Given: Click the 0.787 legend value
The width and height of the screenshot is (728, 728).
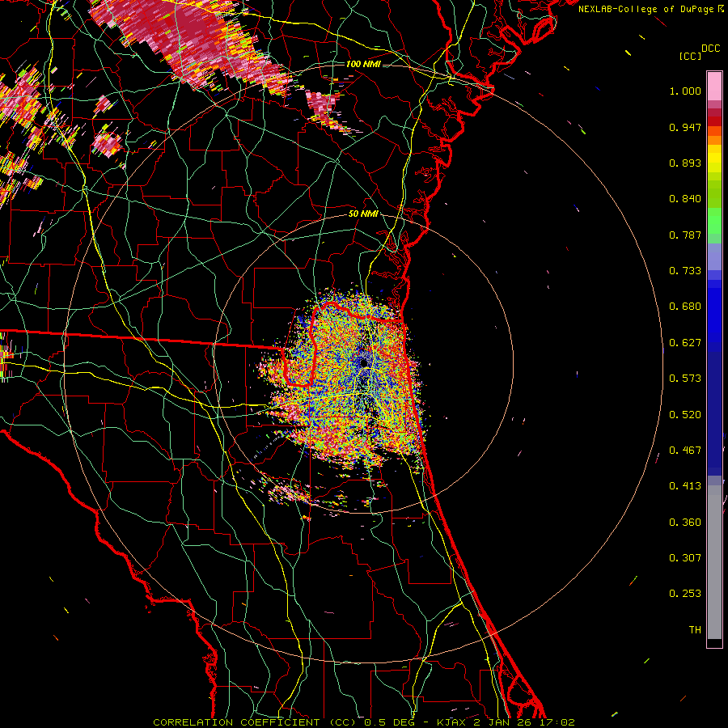Looking at the screenshot, I should 685,235.
